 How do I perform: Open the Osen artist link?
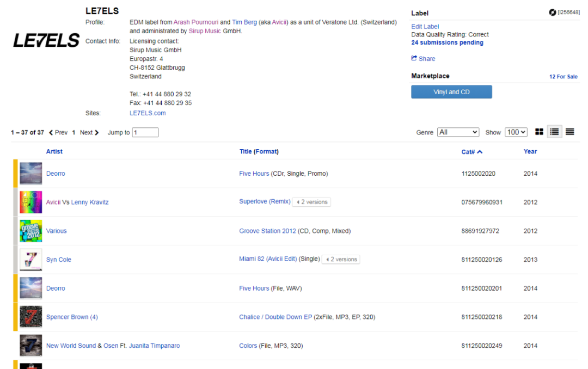(x=111, y=346)
